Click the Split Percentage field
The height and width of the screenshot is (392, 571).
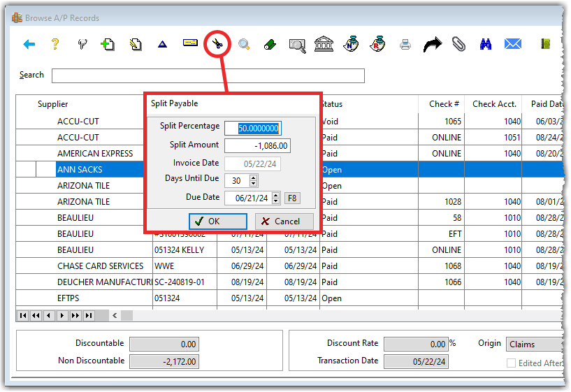(x=253, y=128)
